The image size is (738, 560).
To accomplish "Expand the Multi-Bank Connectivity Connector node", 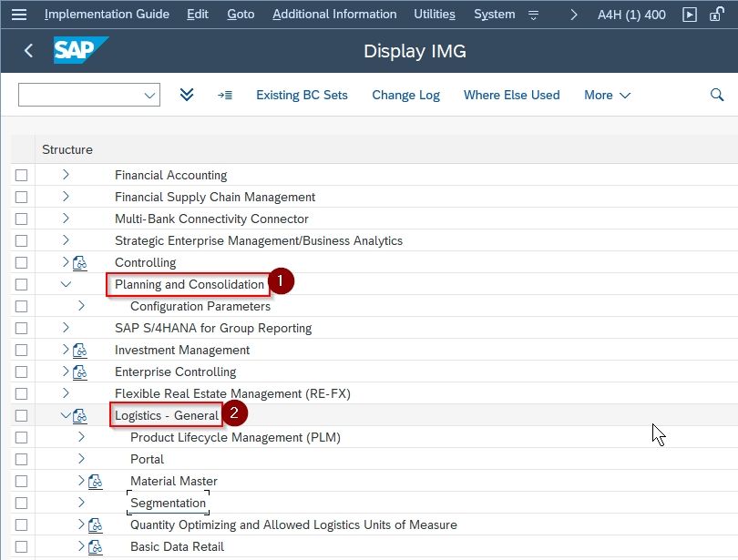I will point(66,219).
